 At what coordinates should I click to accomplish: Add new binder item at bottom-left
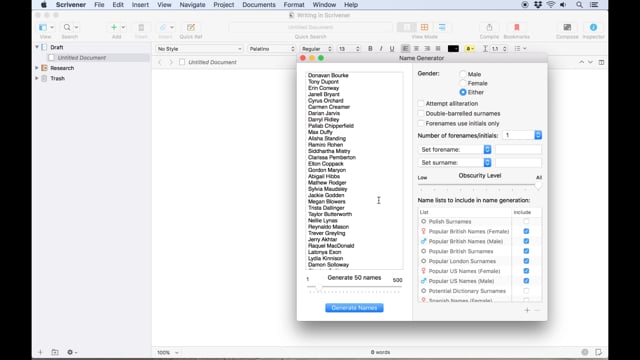pyautogui.click(x=40, y=352)
